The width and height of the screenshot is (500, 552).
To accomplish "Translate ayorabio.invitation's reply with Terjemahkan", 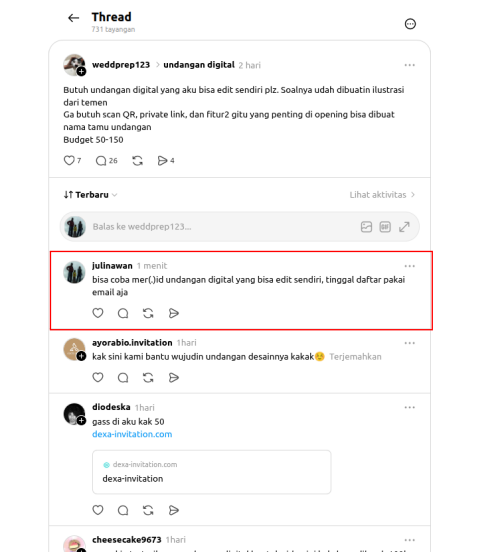I will 355,357.
